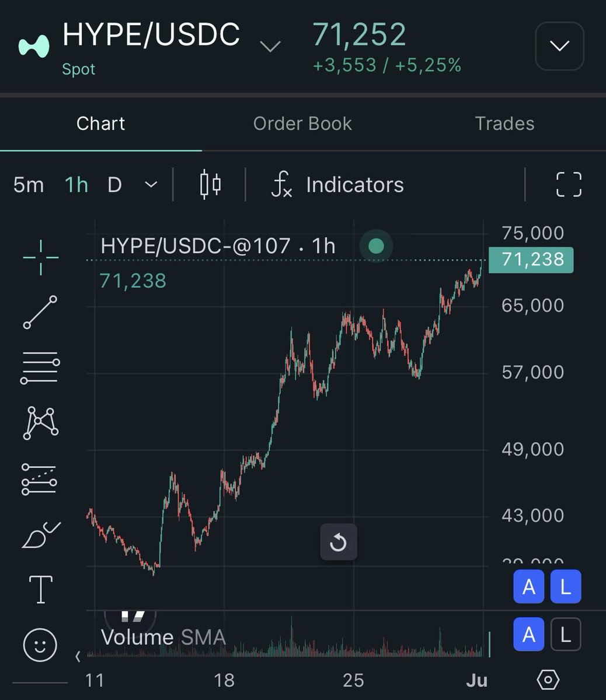Open the candlestick chart style selector
The height and width of the screenshot is (700, 606).
210,184
